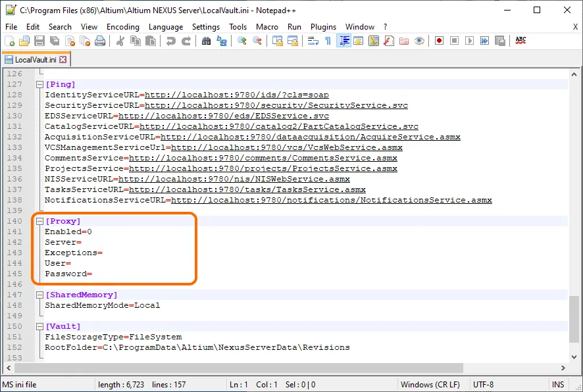Open the Replace toolbar icon

click(222, 41)
